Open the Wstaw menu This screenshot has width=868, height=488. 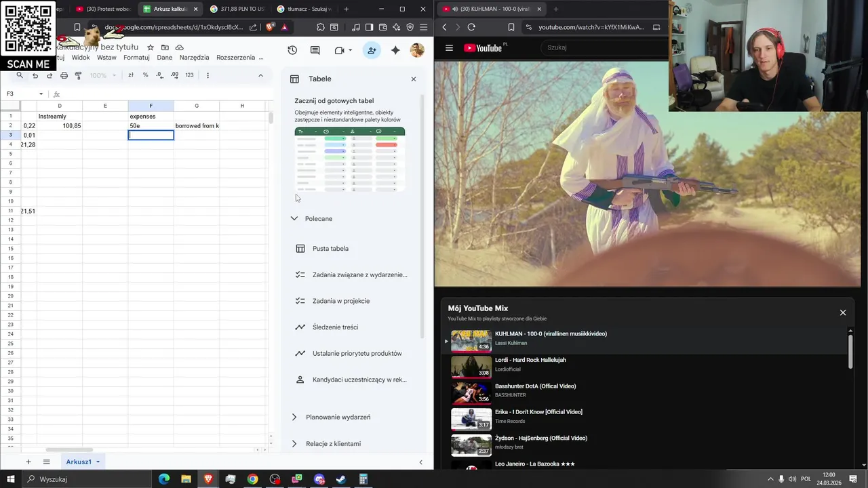pos(106,58)
